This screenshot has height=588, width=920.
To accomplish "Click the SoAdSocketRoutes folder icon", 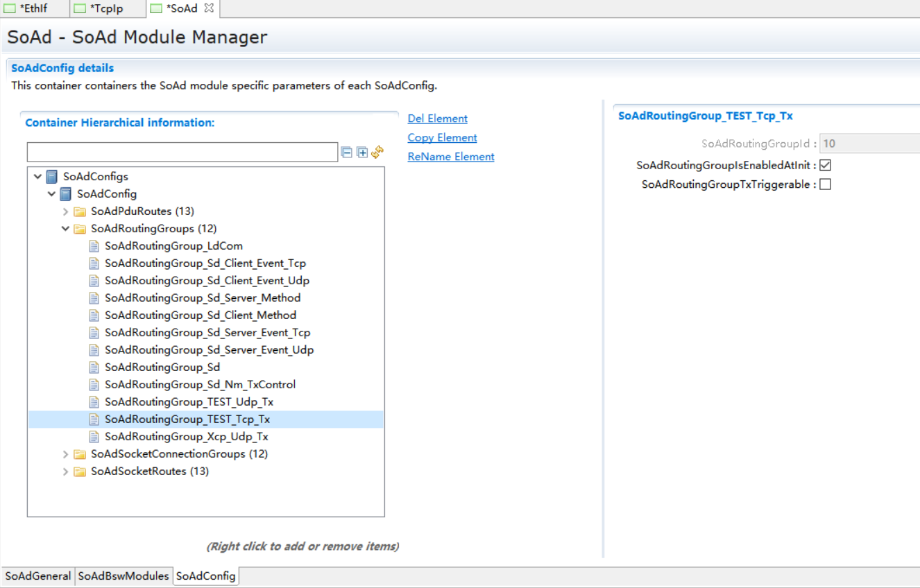I will [x=80, y=472].
